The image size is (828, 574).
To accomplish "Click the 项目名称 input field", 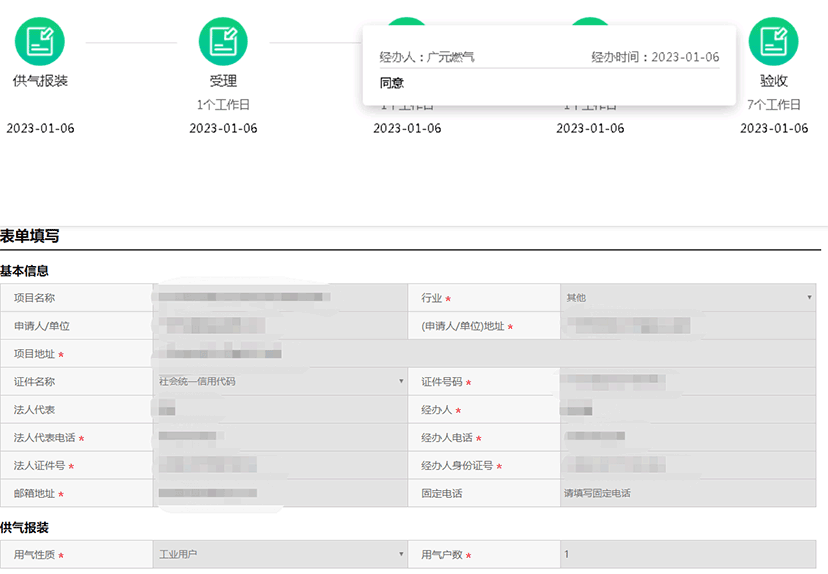I will (x=280, y=298).
